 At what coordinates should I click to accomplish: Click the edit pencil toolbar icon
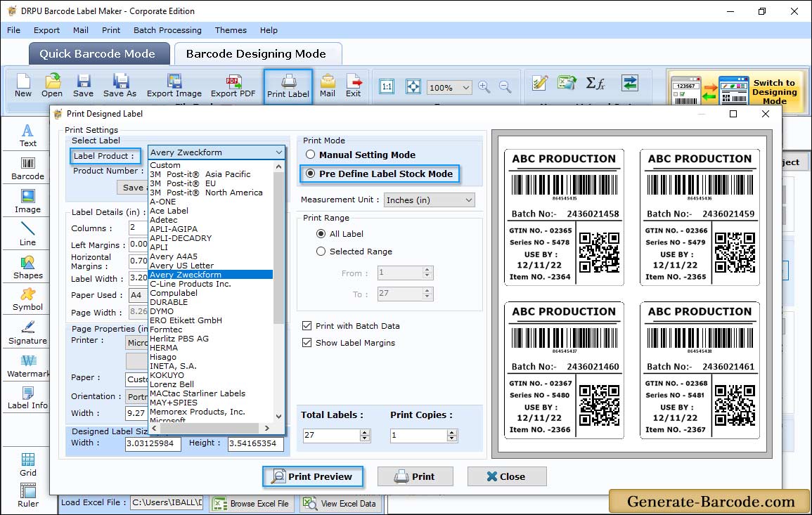[x=540, y=83]
